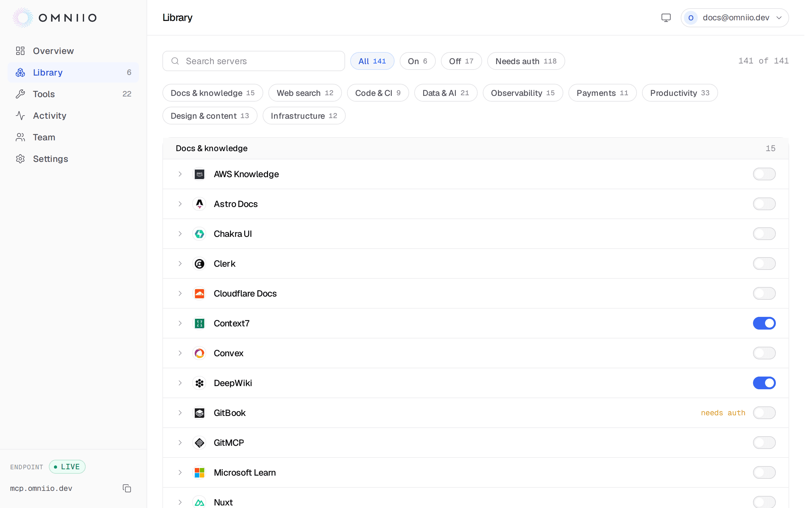Click the Microsoft Learn server icon
The image size is (812, 508).
click(x=199, y=473)
